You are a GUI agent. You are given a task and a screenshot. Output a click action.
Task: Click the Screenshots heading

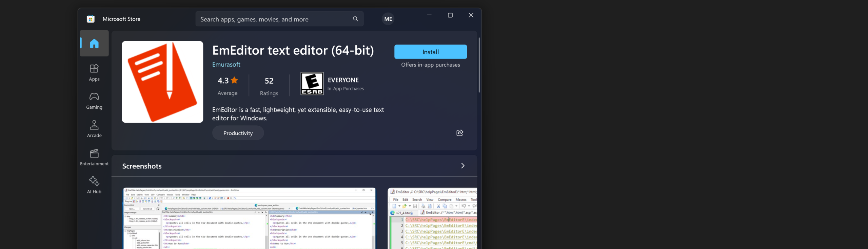coord(142,166)
